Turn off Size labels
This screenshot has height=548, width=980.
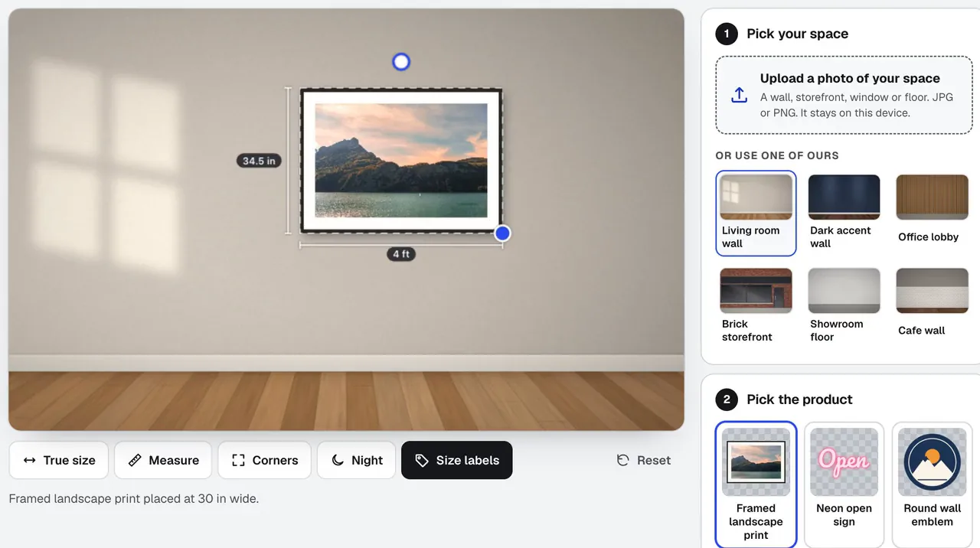pos(457,460)
